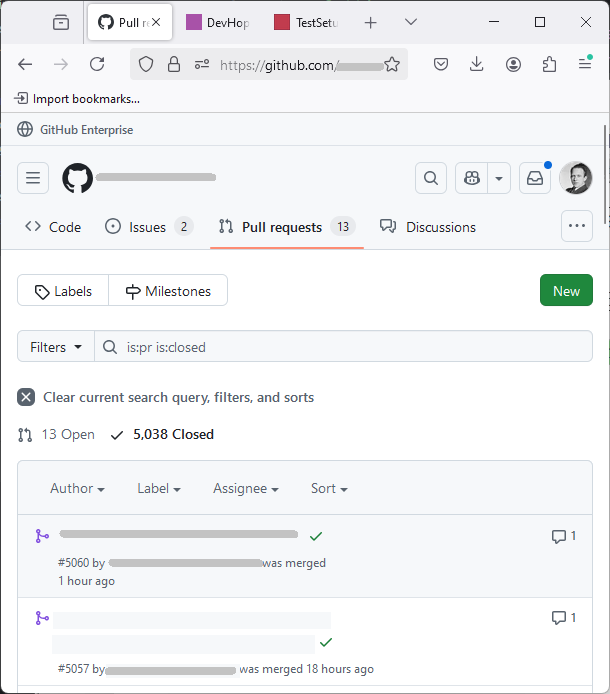Viewport: 610px width, 694px height.
Task: Open comments of pull request #5060
Action: tap(564, 536)
